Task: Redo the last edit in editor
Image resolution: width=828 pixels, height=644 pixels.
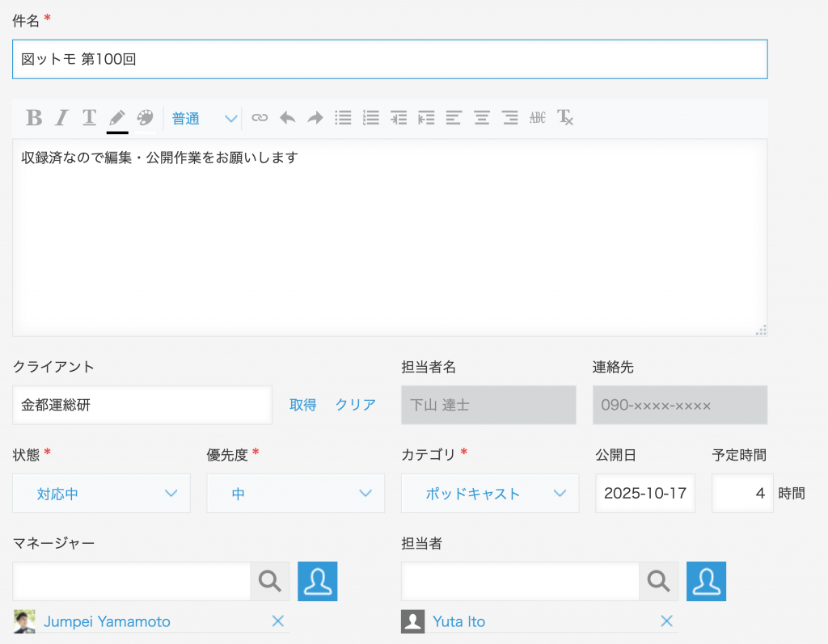Action: 315,118
